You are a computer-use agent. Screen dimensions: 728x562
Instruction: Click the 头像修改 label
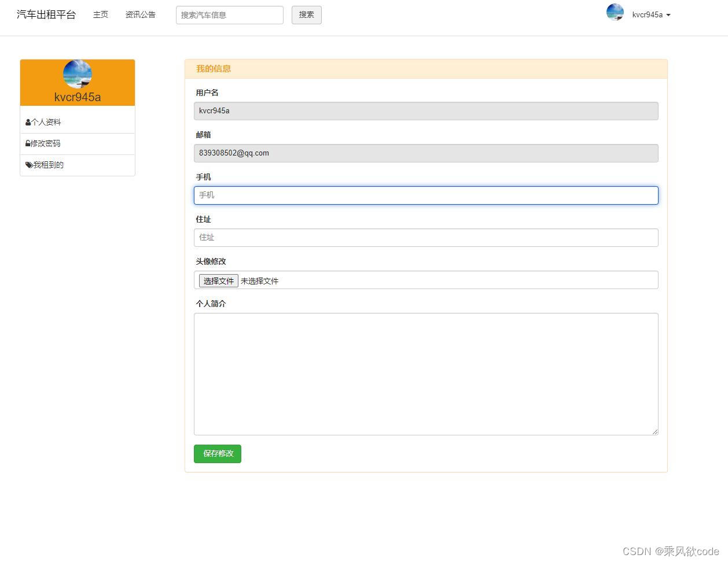[x=211, y=261]
